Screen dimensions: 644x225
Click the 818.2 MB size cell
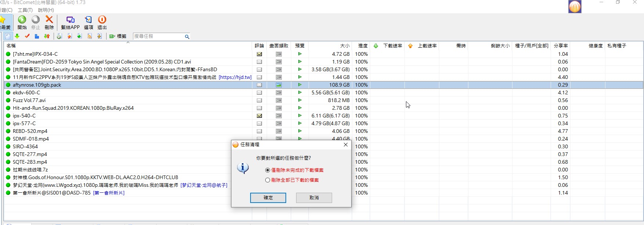(339, 100)
